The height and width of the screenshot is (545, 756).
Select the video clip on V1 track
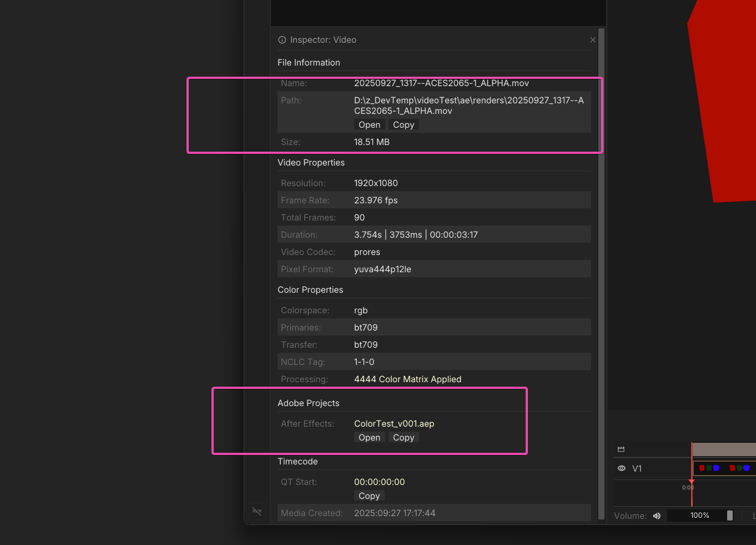(724, 468)
